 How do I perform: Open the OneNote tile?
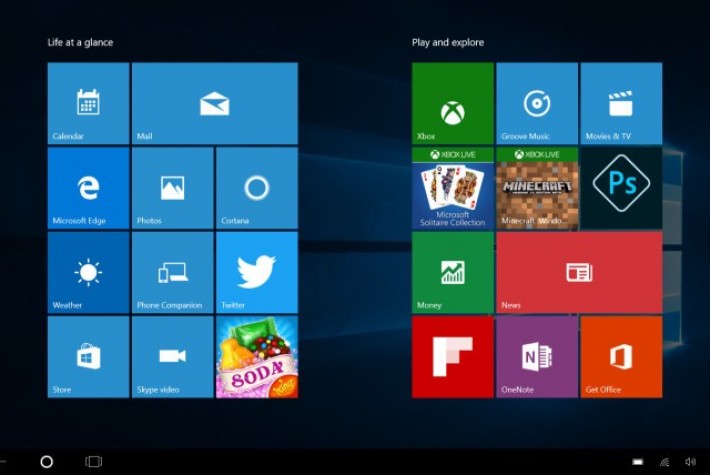(537, 357)
